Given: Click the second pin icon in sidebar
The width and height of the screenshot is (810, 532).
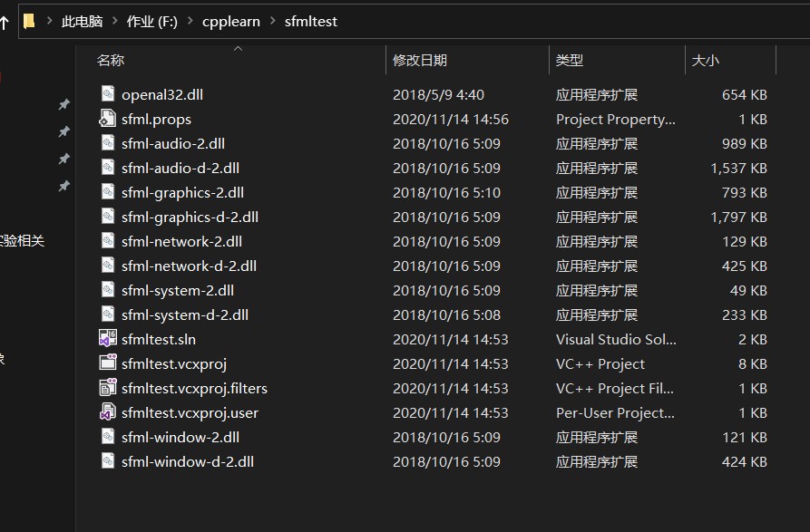Looking at the screenshot, I should pyautogui.click(x=63, y=131).
